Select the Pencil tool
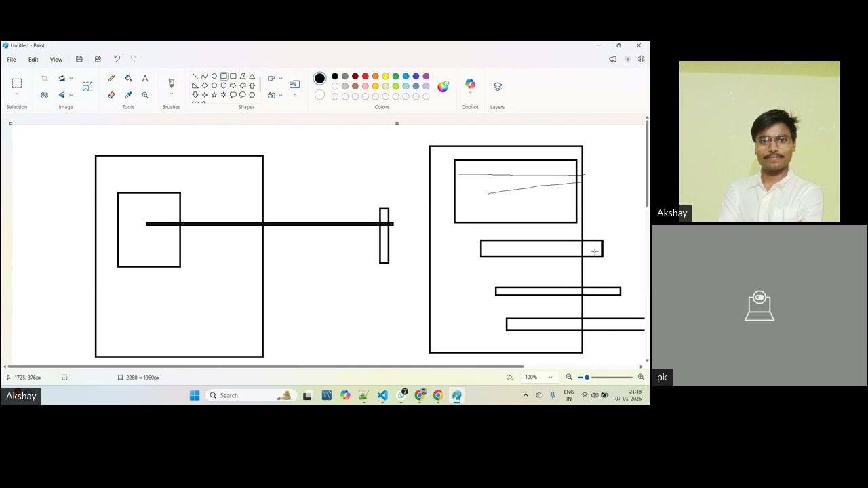868x488 pixels. point(111,79)
